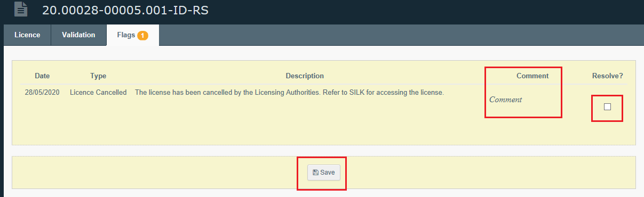The image size is (644, 197).
Task: Click the licence cancelled description text
Action: coord(289,92)
